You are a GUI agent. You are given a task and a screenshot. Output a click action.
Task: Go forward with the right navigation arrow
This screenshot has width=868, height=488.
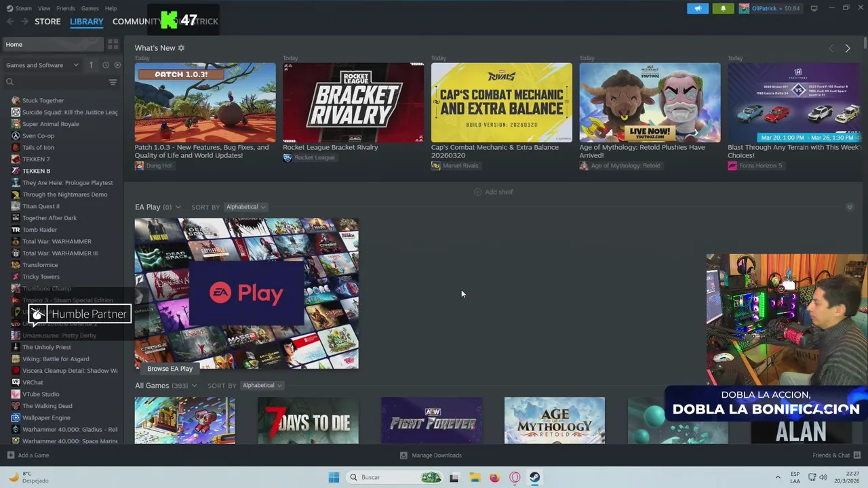[x=24, y=21]
